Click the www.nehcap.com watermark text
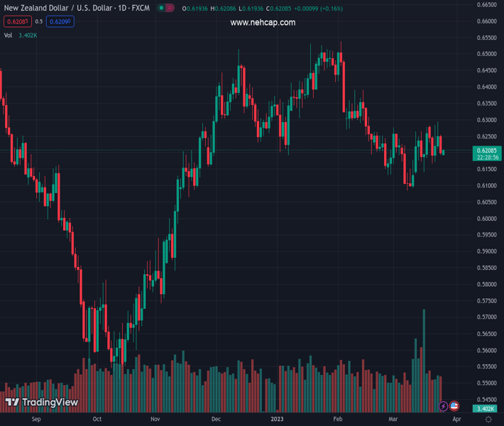504x426 pixels. pyautogui.click(x=263, y=23)
